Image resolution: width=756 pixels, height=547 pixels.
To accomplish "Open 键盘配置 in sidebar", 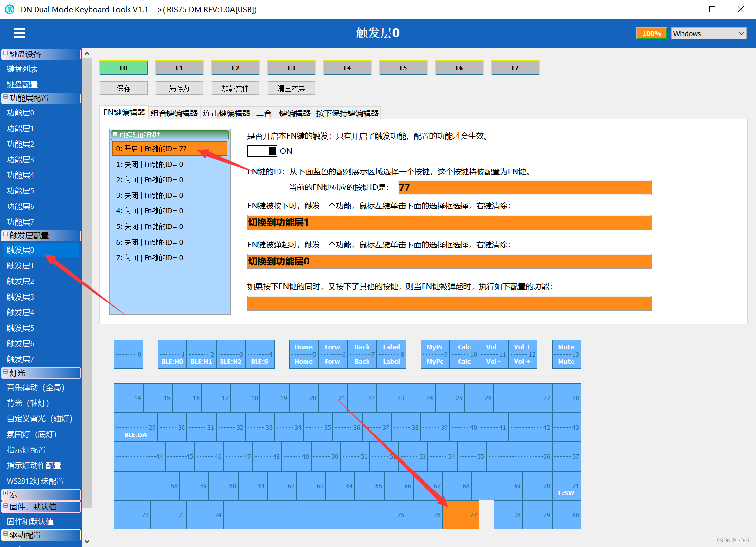I will coord(41,85).
